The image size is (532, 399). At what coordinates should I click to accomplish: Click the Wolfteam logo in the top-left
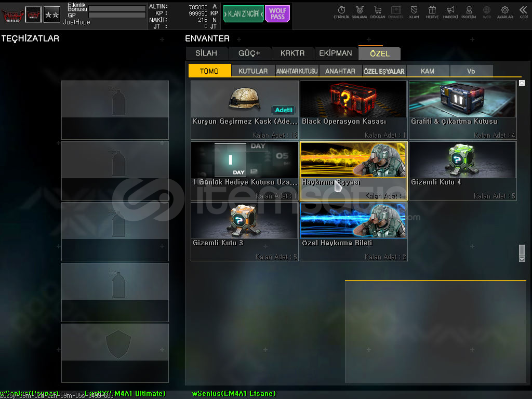(x=12, y=15)
